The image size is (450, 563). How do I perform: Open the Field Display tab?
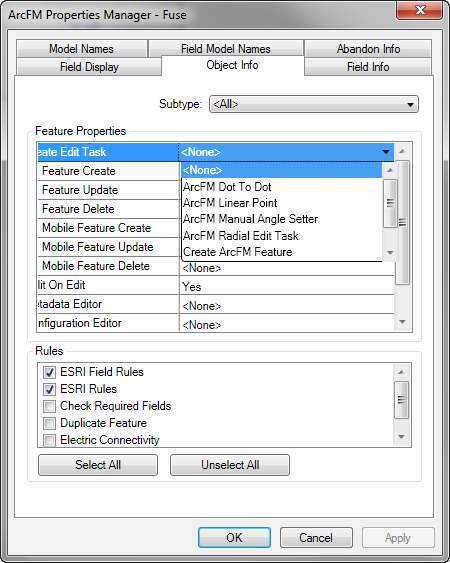pos(89,67)
